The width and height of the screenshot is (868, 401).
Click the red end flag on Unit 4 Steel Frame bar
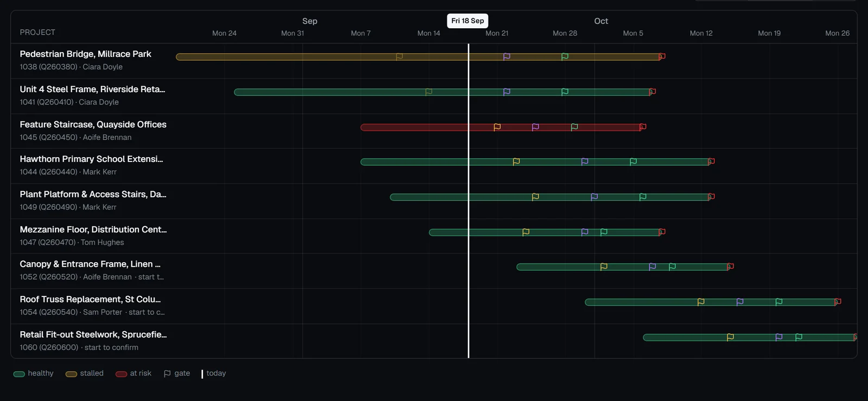pyautogui.click(x=653, y=92)
